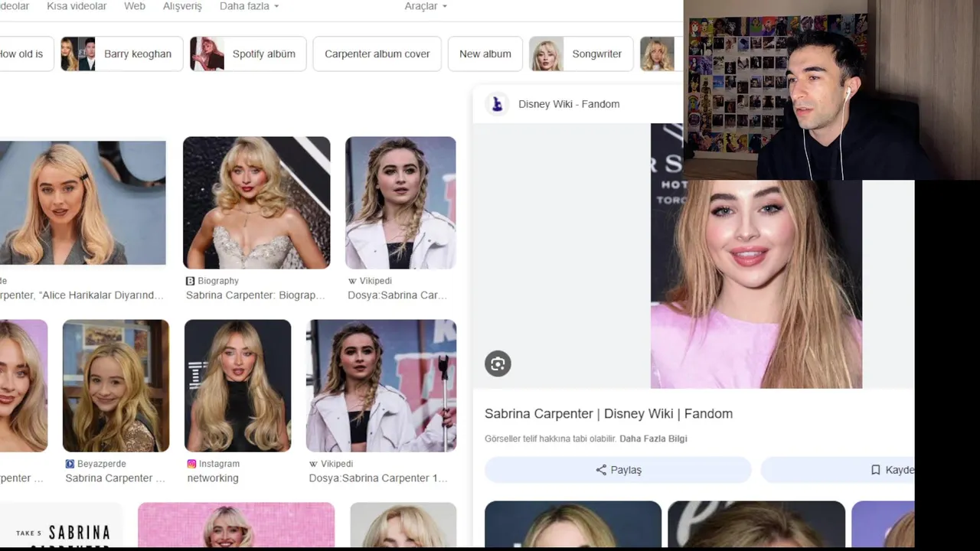Click 'Sabrina Carpenter: Biograp...' caption
980x551 pixels.
click(256, 295)
